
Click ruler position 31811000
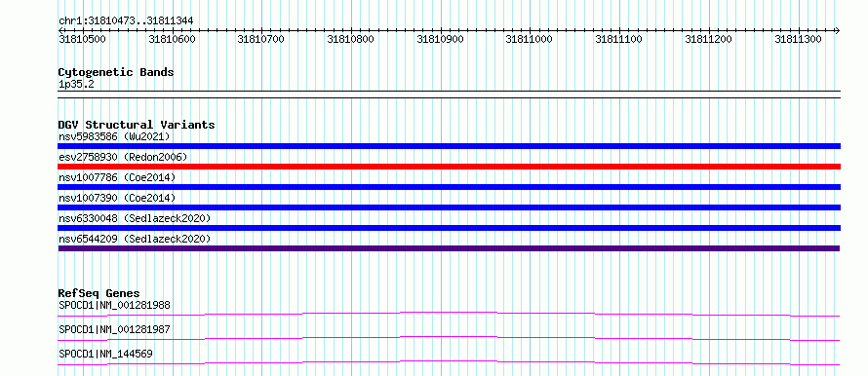pos(530,39)
